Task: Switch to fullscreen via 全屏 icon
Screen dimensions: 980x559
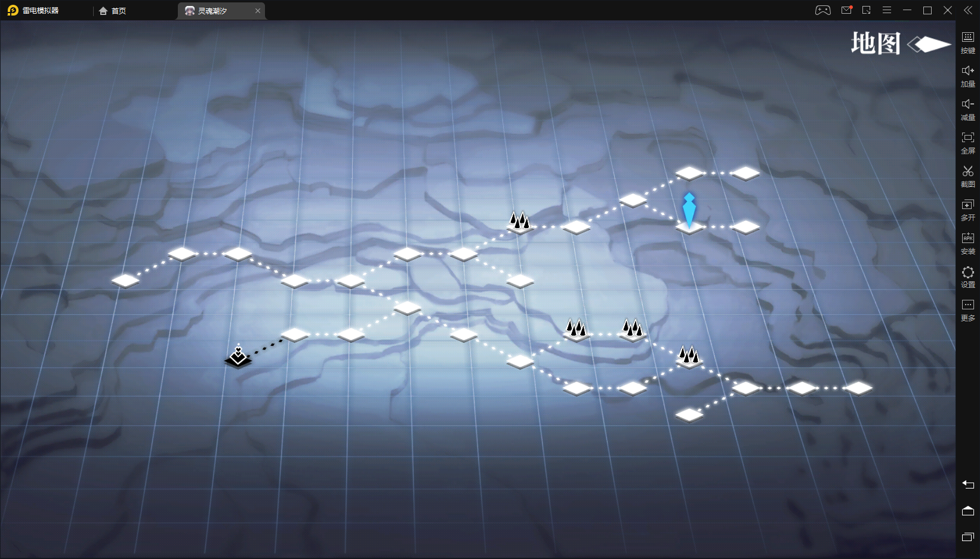Action: (968, 143)
